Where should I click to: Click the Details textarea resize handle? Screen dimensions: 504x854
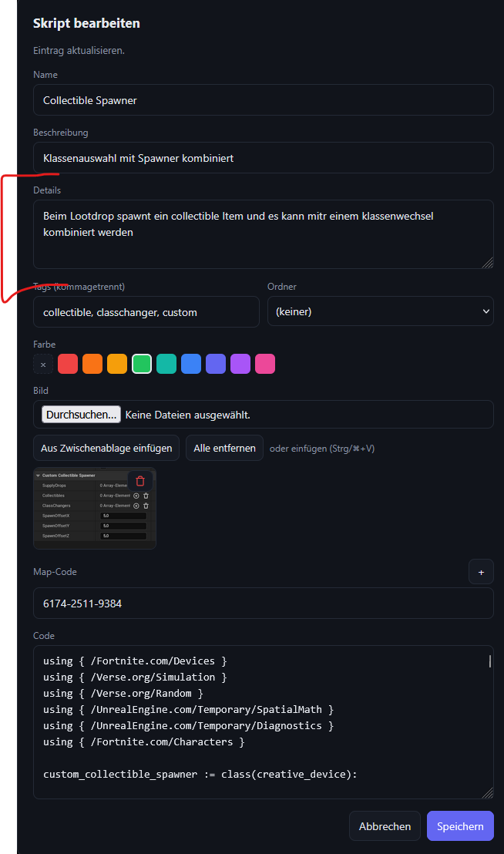coord(488,263)
